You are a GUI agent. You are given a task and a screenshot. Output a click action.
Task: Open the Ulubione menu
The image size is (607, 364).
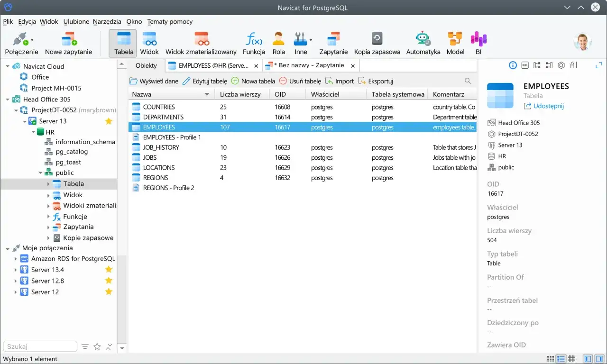76,21
